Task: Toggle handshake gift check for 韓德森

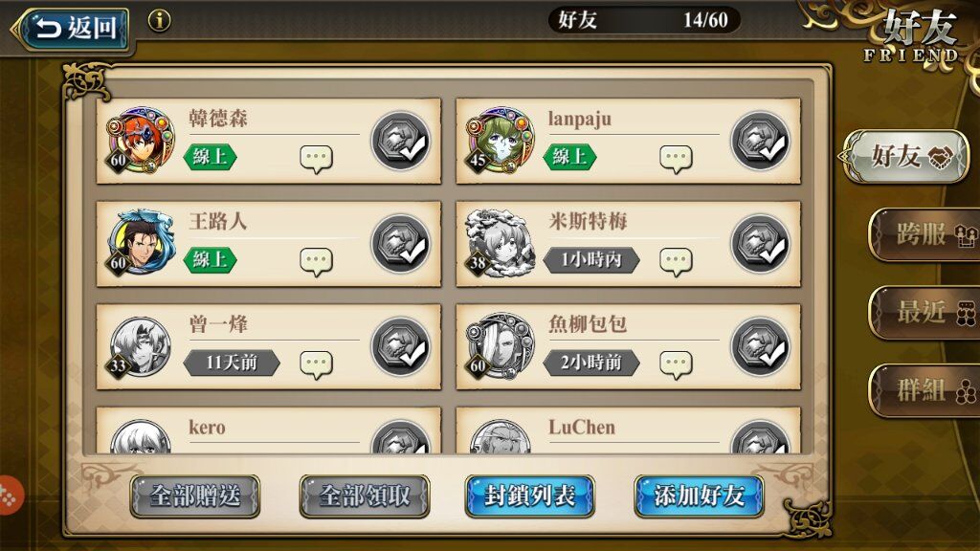Action: (401, 142)
